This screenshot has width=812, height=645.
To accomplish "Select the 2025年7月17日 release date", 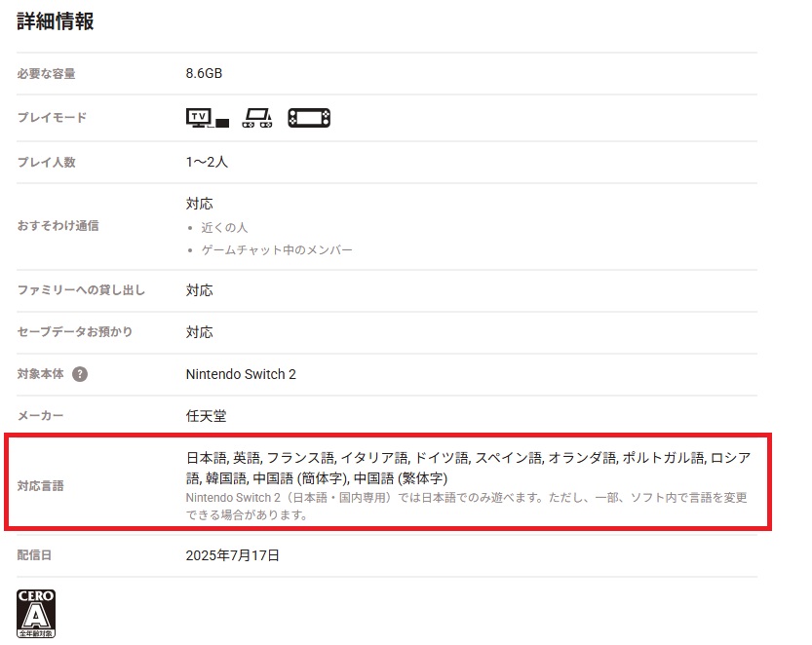I will pos(233,555).
